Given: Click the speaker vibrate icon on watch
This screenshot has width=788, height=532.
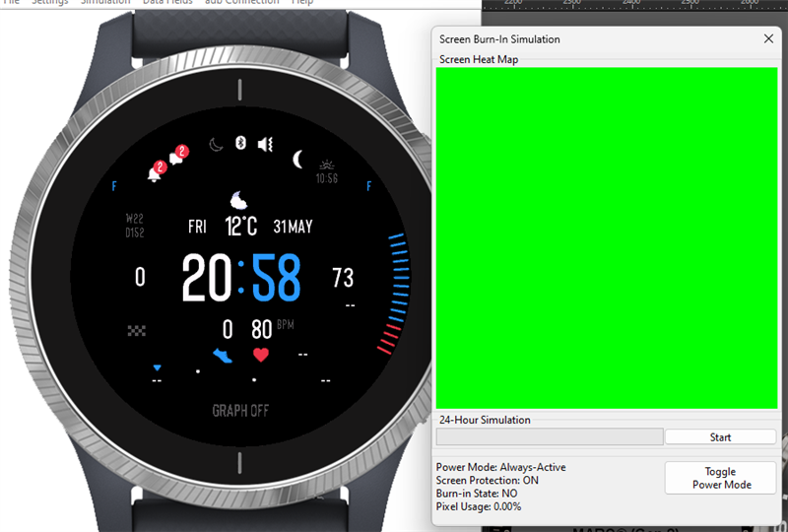Looking at the screenshot, I should click(x=265, y=144).
